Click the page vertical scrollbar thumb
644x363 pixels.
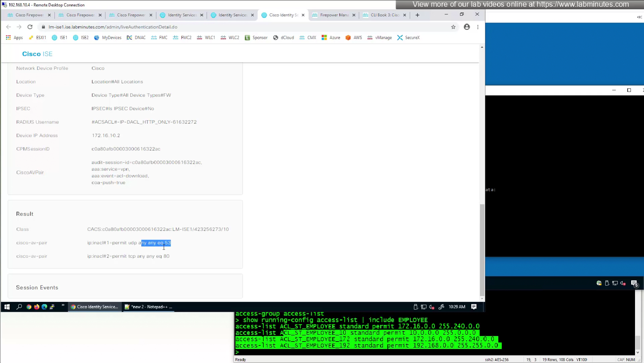(x=482, y=250)
